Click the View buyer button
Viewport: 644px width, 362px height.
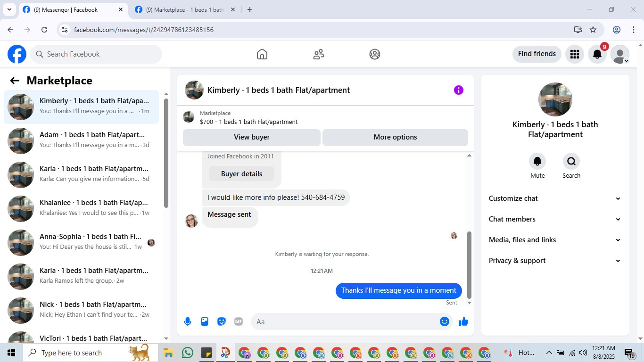point(252,137)
